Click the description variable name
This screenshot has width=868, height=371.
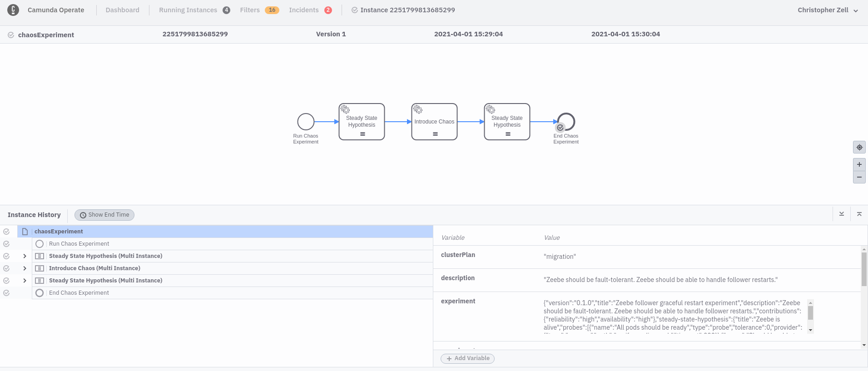coord(458,278)
